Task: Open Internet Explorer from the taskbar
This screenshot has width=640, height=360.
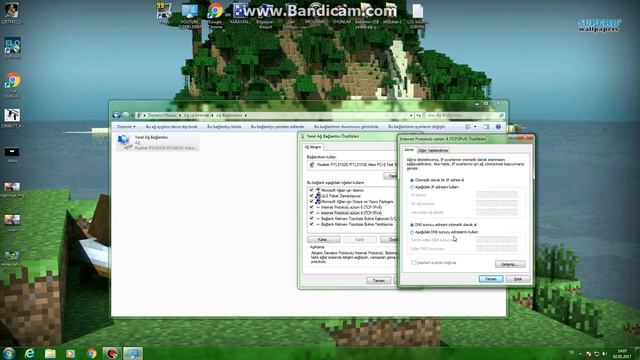Action: coord(29,353)
